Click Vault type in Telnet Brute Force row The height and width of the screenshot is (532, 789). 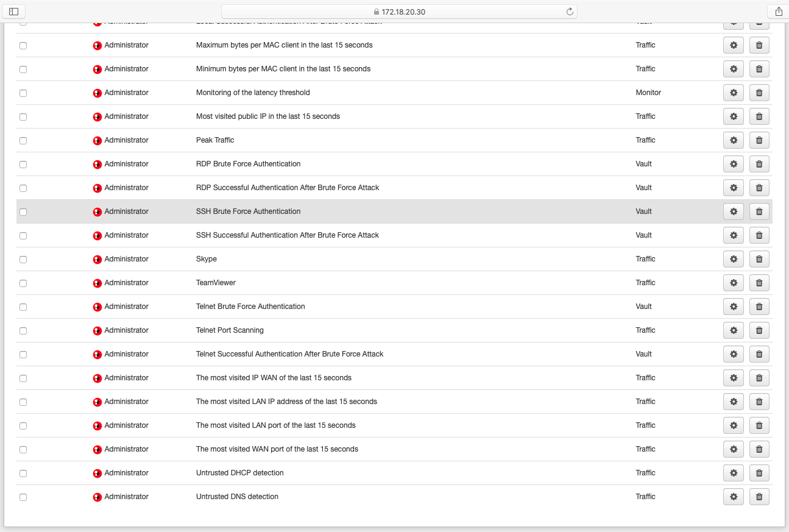(x=643, y=307)
